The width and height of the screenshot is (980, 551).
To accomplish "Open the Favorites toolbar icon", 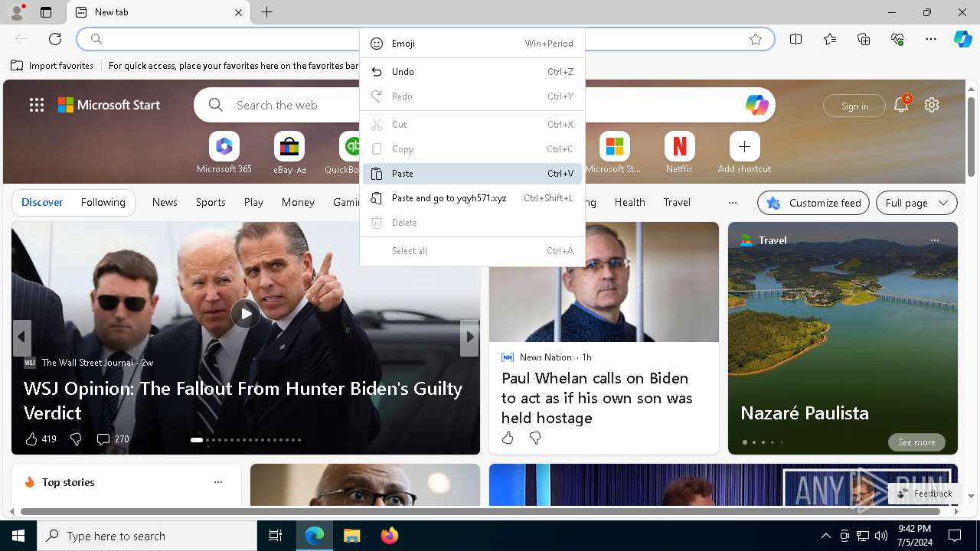I will (x=830, y=39).
